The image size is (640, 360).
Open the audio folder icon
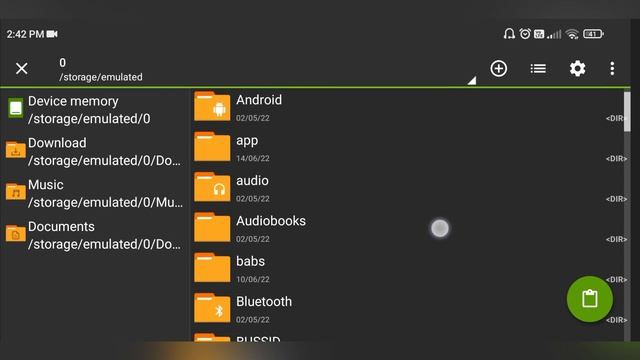coord(212,187)
